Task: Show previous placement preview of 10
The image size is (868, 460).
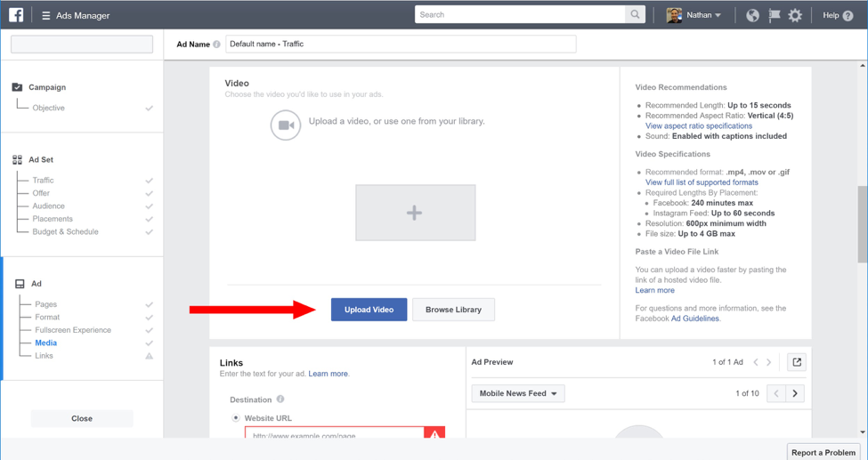Action: (776, 393)
